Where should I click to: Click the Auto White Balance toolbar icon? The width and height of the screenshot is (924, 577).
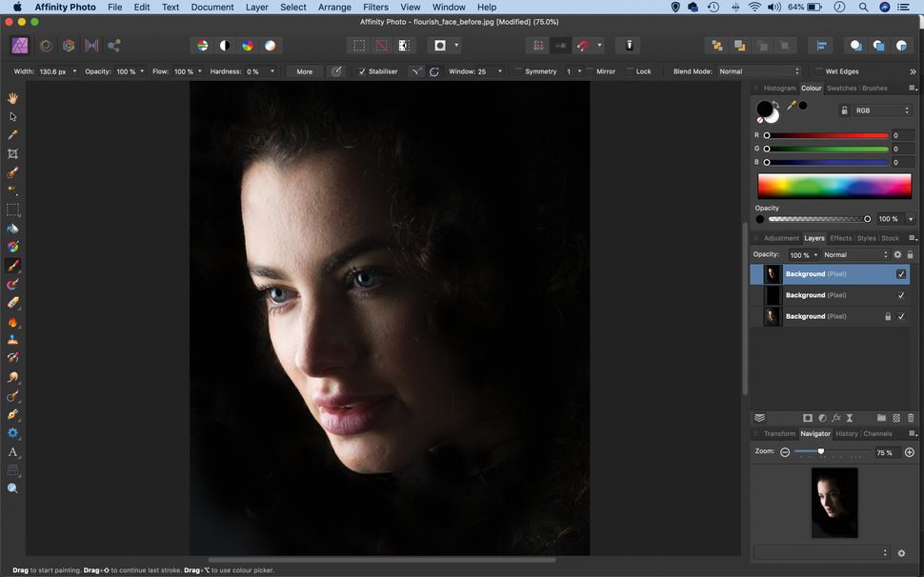pos(271,45)
